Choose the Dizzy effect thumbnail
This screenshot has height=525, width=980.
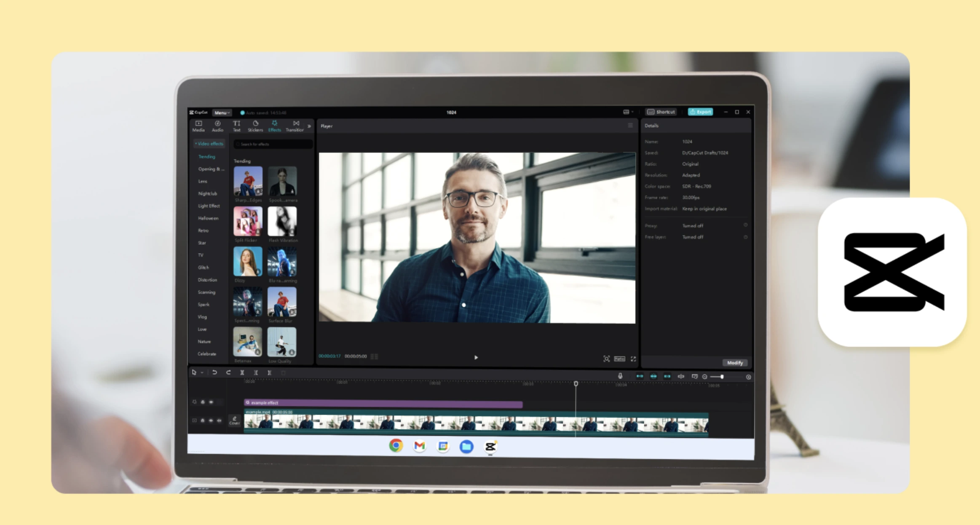click(x=248, y=261)
